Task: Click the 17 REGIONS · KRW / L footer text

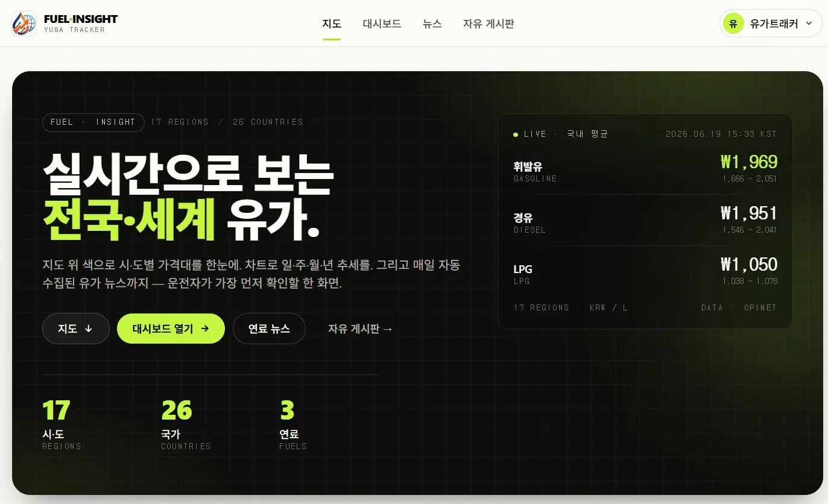Action: [x=570, y=307]
